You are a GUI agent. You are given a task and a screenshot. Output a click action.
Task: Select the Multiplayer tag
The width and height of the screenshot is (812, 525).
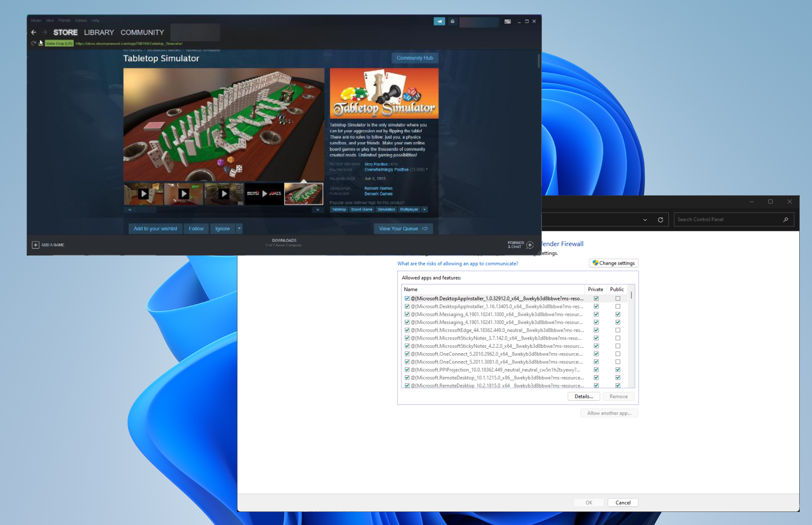click(x=409, y=210)
